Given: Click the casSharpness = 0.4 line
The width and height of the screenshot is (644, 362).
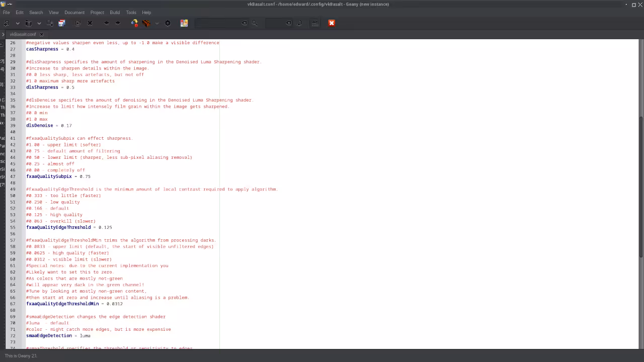Looking at the screenshot, I should click(50, 49).
